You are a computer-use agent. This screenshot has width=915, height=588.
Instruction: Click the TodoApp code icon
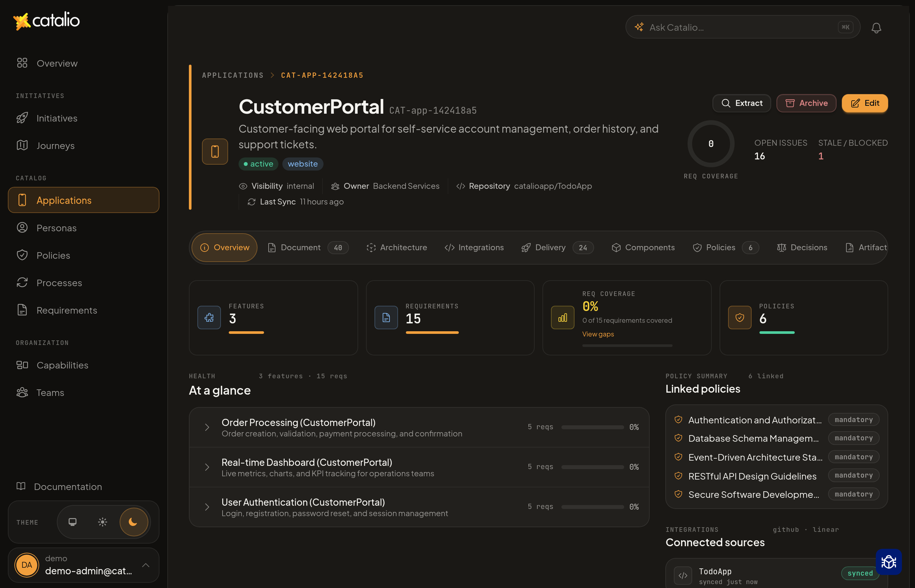tap(683, 575)
